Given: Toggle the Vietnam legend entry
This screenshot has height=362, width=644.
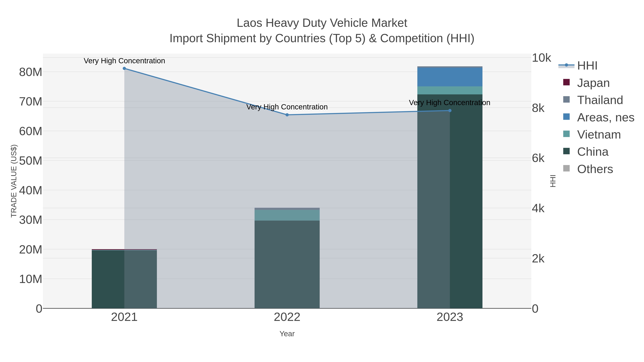Looking at the screenshot, I should click(592, 134).
